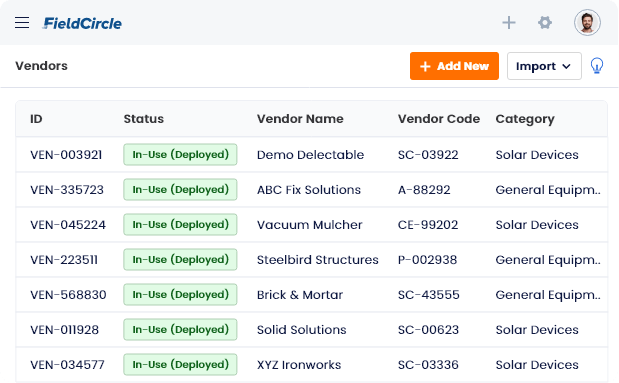619x383 pixels.
Task: Select vendor name Steelbird Structures
Action: click(x=317, y=260)
